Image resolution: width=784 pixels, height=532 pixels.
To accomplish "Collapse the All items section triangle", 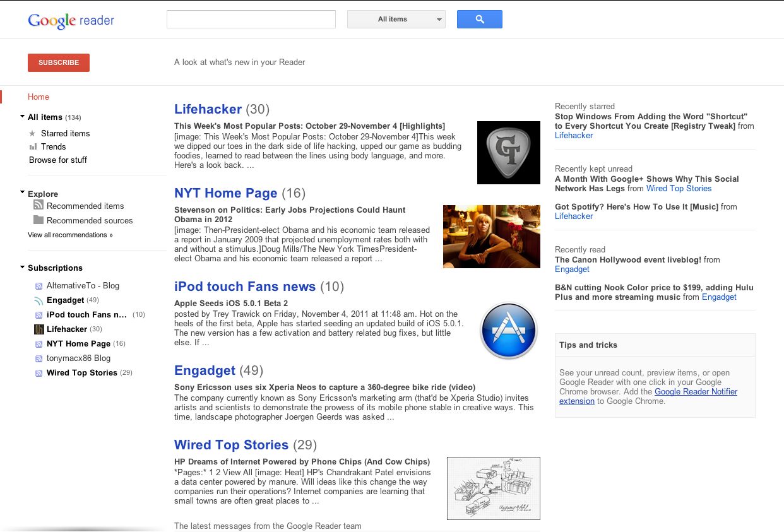I will point(21,117).
